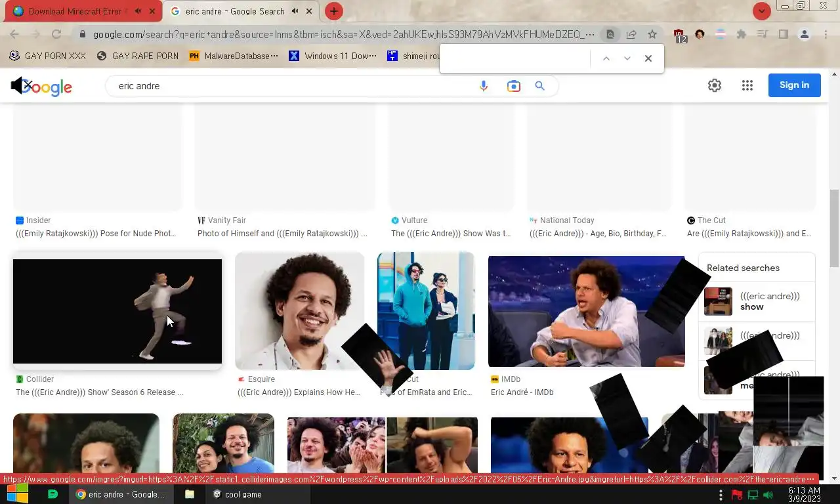Open the tab search dropdown chevron
840x504 pixels.
pyautogui.click(x=761, y=11)
